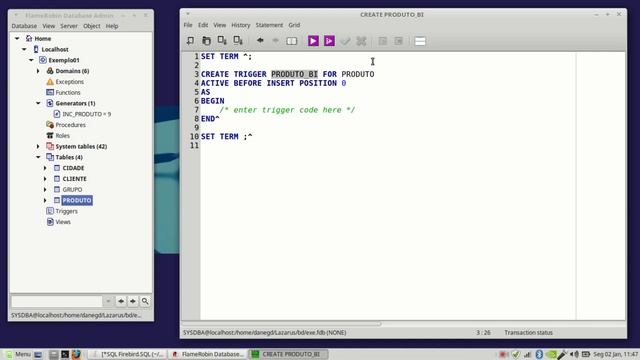This screenshot has height=360, width=640.
Task: Select the Views tree item
Action: [63, 222]
